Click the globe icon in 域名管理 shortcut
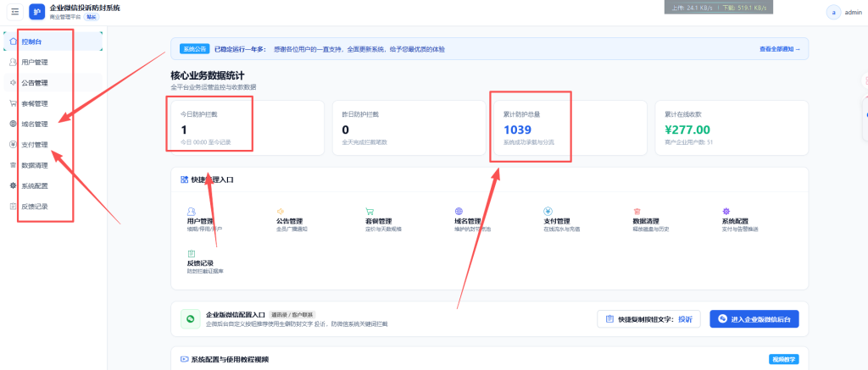This screenshot has width=868, height=370. coord(459,212)
